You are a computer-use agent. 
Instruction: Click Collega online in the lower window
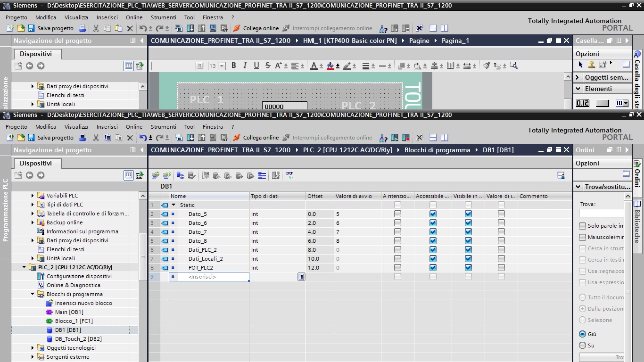(x=256, y=138)
